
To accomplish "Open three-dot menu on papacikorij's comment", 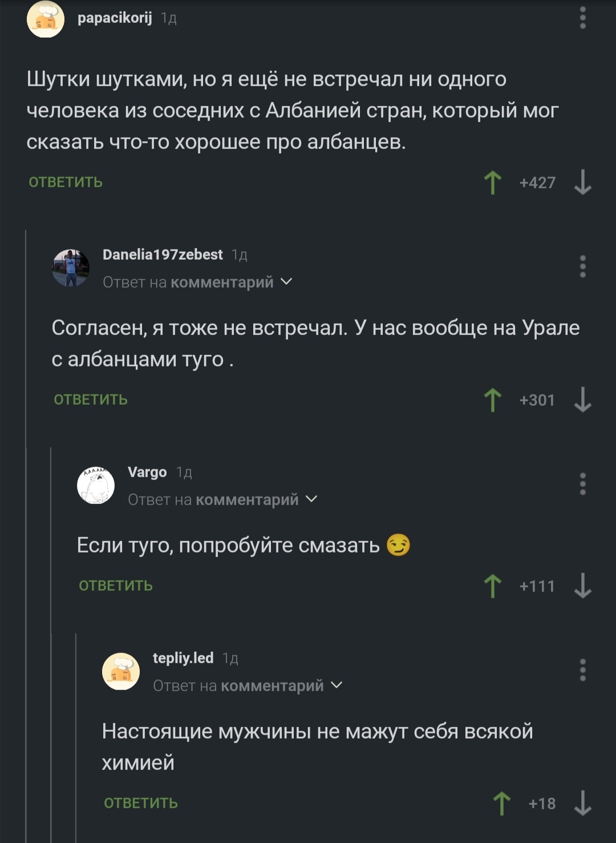I will click(x=582, y=18).
